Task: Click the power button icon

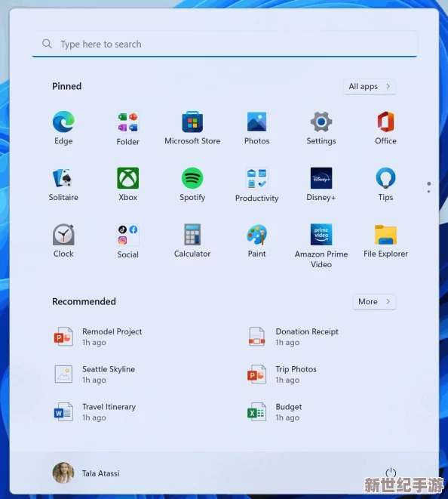Action: [391, 473]
